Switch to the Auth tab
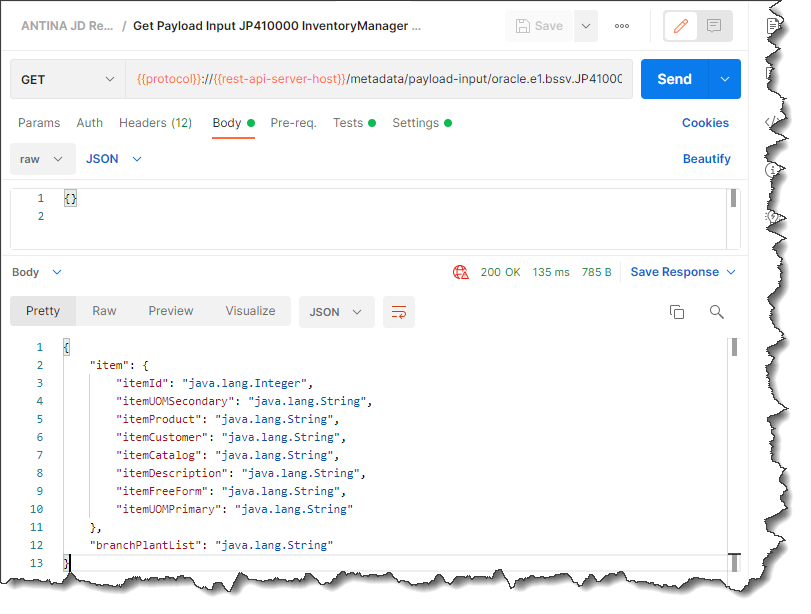 click(x=89, y=123)
